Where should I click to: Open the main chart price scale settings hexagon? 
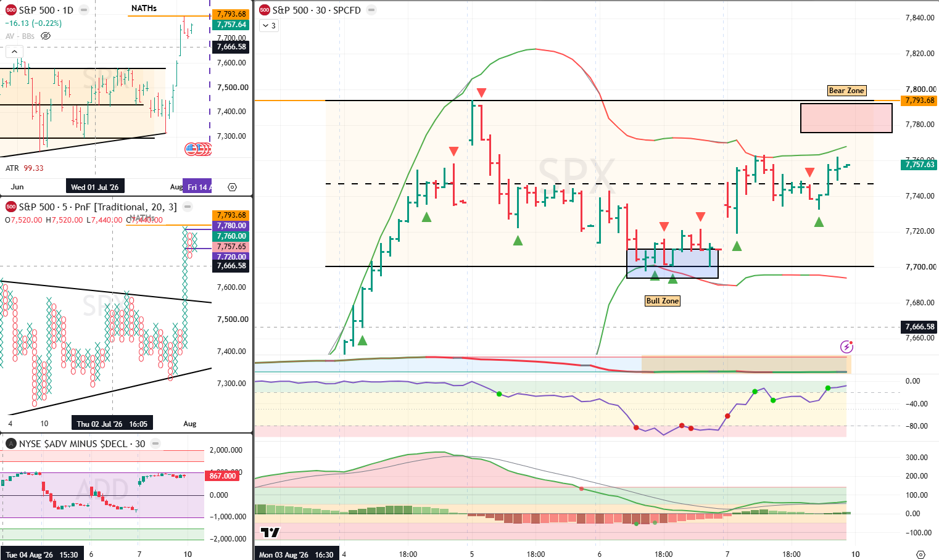click(920, 554)
